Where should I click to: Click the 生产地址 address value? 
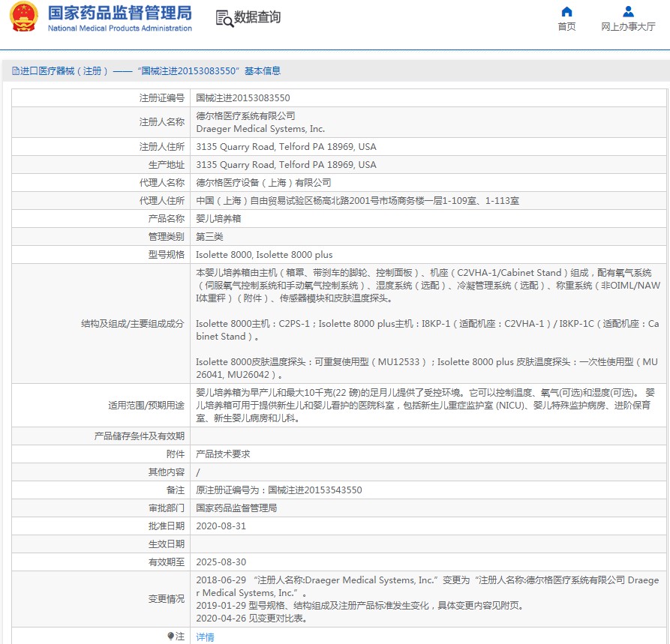point(287,164)
